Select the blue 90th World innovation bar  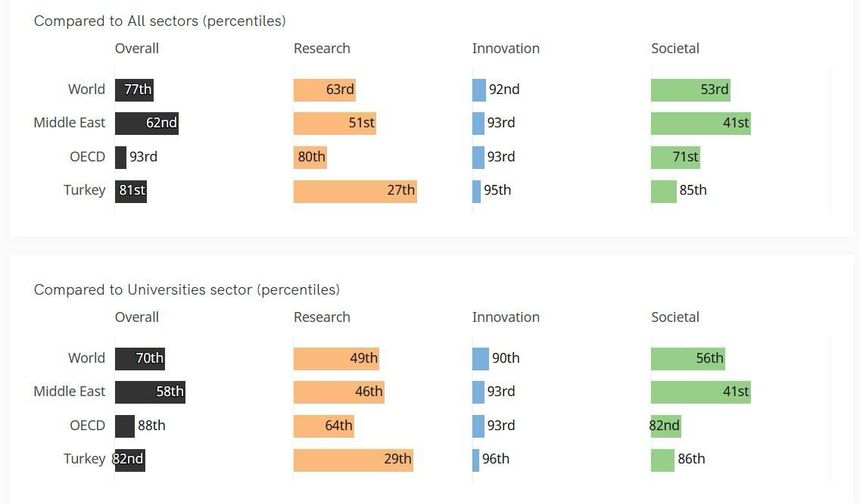pyautogui.click(x=480, y=359)
